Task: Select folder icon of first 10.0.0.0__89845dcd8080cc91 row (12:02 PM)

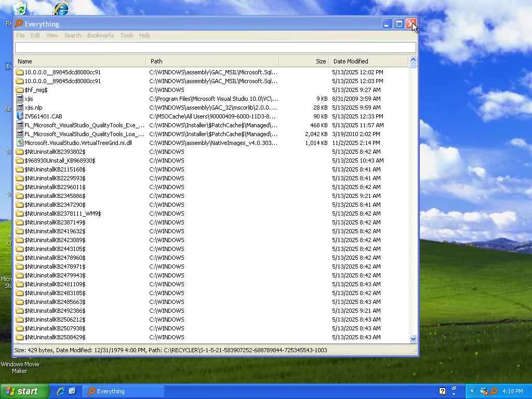Action: pyautogui.click(x=20, y=72)
